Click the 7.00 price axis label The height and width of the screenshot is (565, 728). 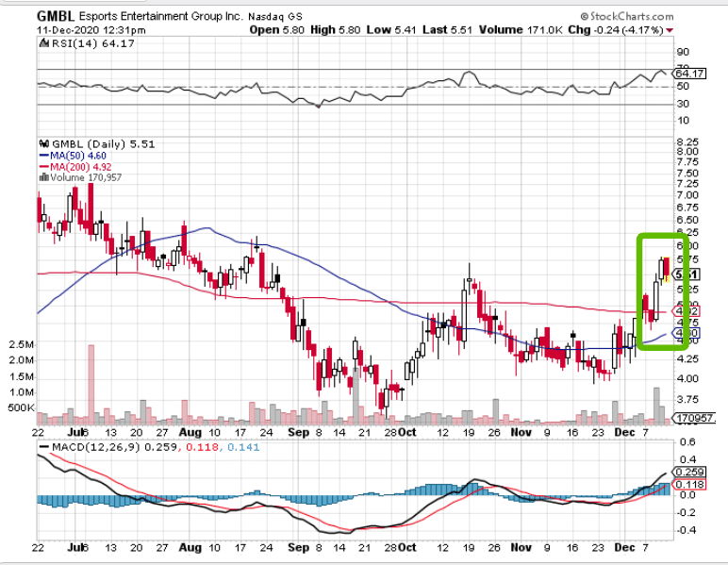[687, 195]
